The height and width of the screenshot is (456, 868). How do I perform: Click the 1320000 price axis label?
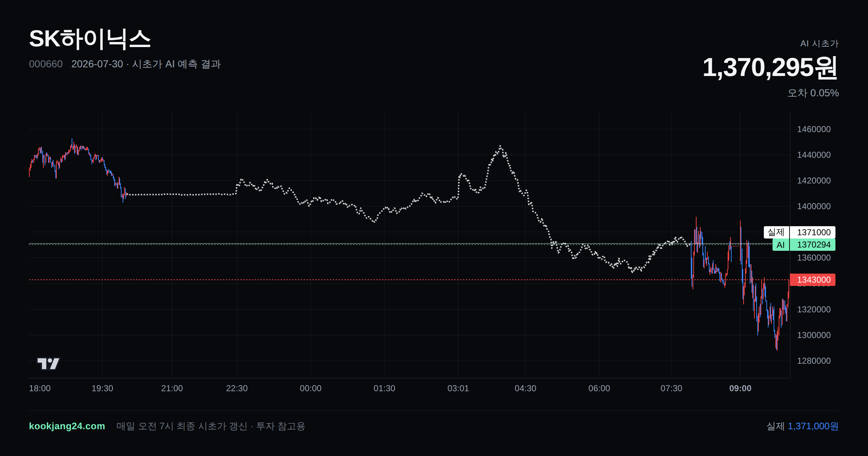[814, 309]
